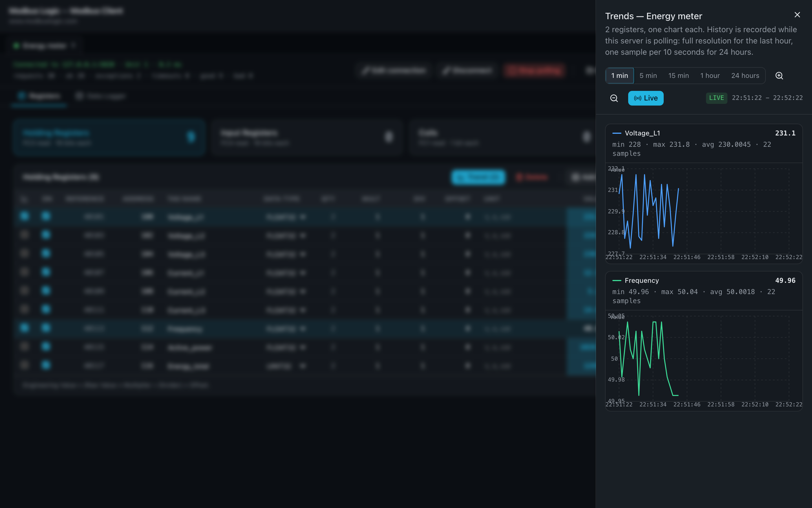This screenshot has height=508, width=812.
Task: Open the 24 hours history range
Action: [x=745, y=76]
